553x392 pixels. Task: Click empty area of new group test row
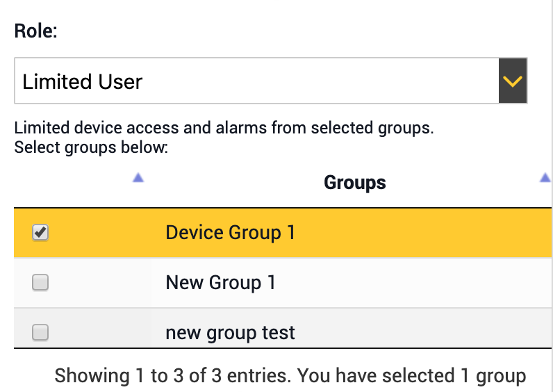click(x=423, y=328)
